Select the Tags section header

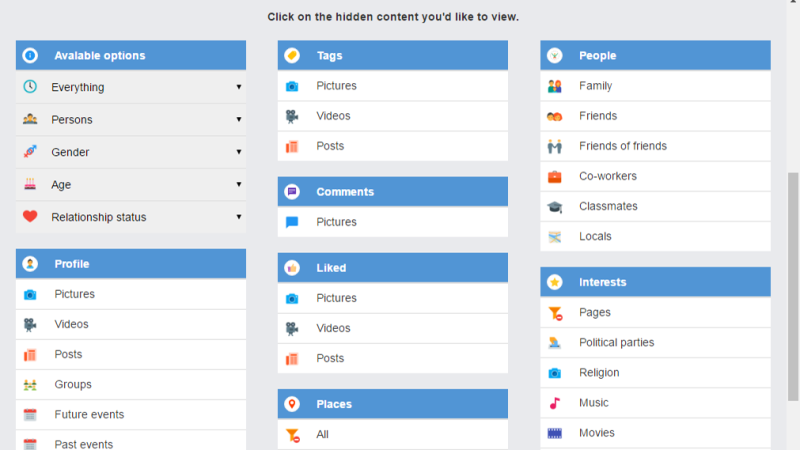pos(392,56)
